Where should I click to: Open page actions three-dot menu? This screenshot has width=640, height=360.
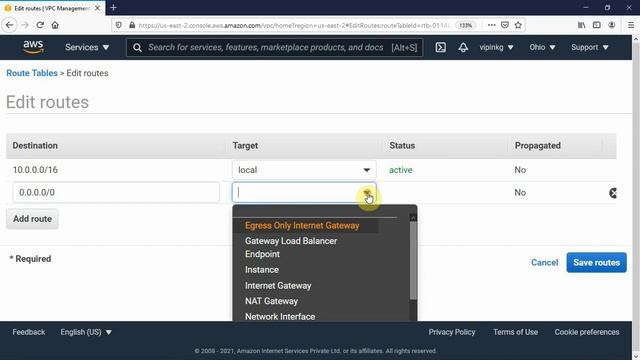coord(491,25)
